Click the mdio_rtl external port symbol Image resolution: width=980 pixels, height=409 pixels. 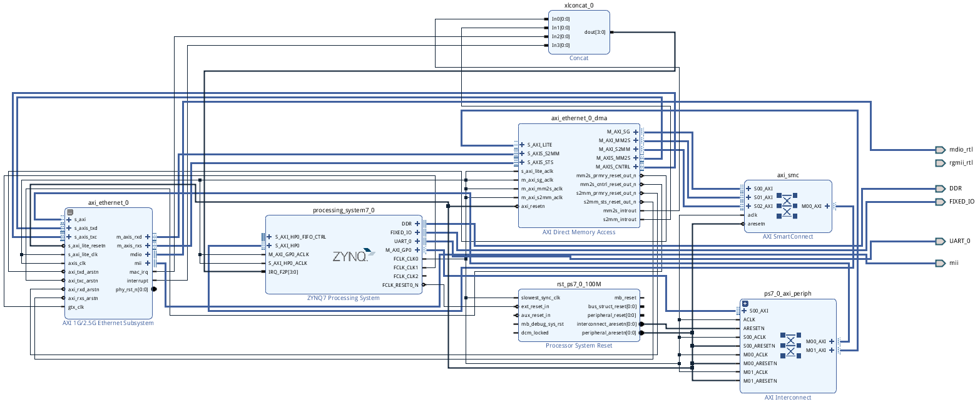point(940,150)
